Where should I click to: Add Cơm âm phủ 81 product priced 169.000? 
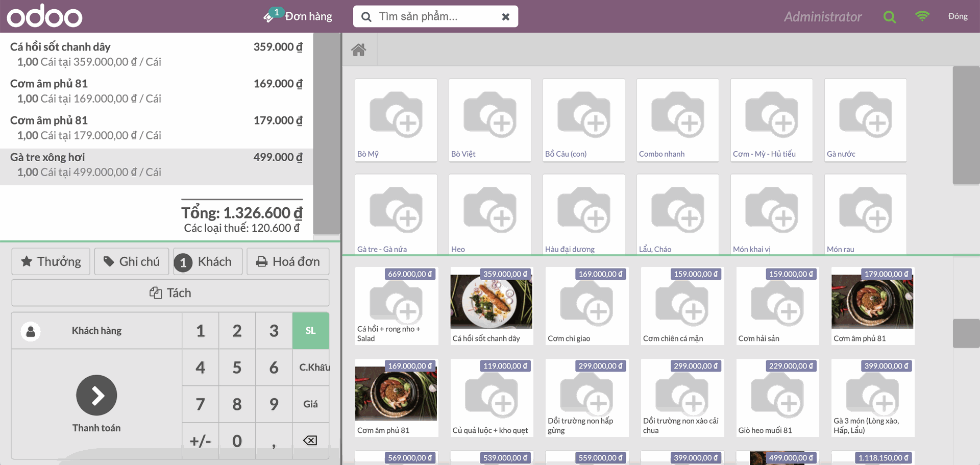[397, 398]
